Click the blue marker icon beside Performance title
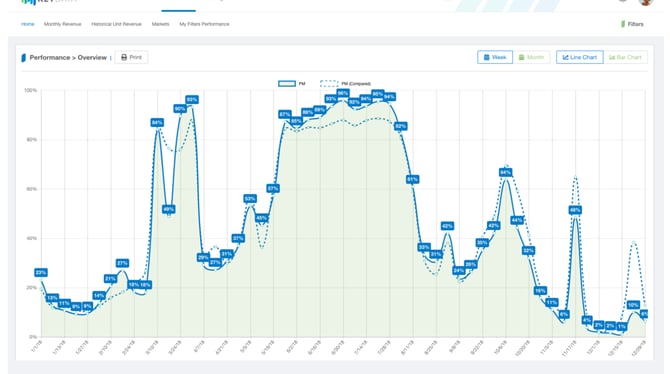The width and height of the screenshot is (670, 374). [24, 58]
